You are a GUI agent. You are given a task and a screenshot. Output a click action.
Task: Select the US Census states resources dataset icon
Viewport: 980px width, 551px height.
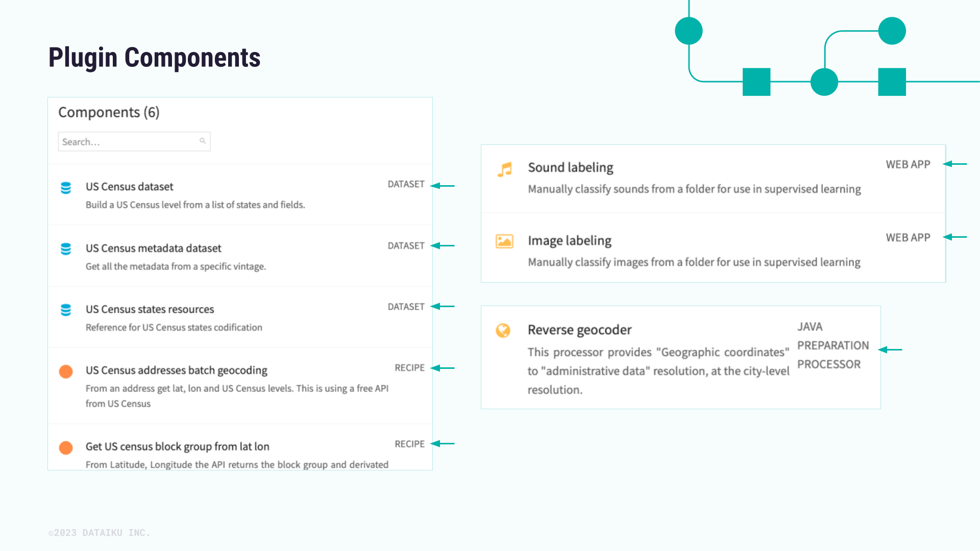[66, 310]
